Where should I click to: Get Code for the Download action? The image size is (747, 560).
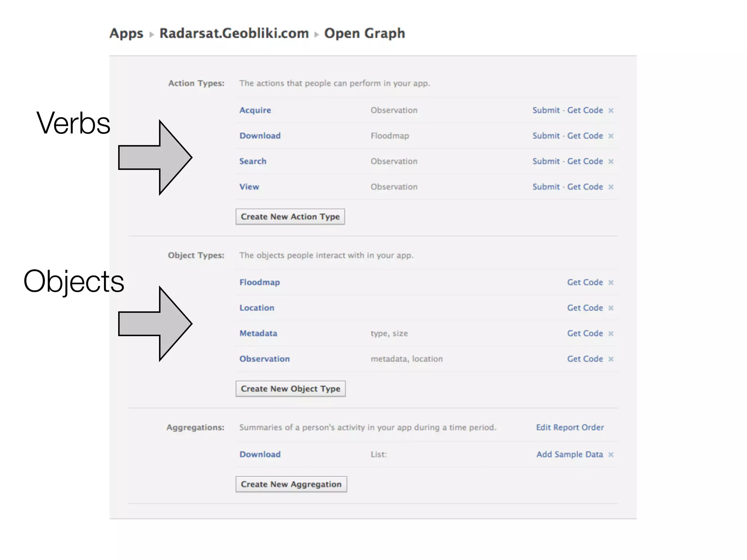[x=585, y=136]
